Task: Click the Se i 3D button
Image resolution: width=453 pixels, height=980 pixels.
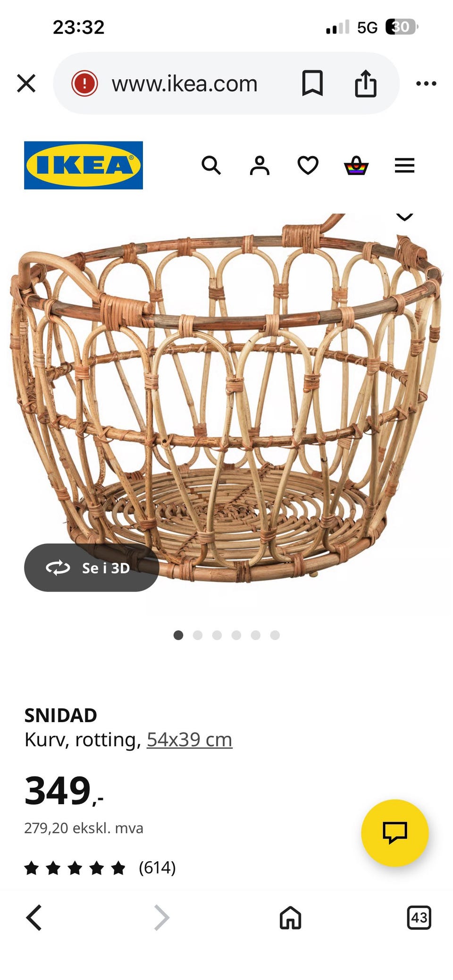Action: coord(92,568)
